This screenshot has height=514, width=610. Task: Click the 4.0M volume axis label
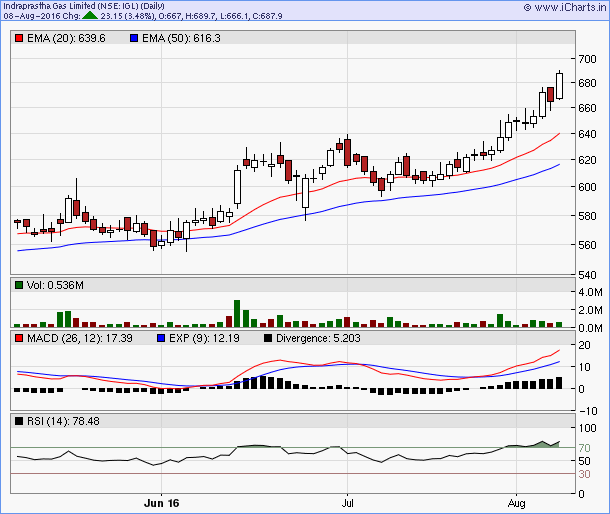pos(591,292)
